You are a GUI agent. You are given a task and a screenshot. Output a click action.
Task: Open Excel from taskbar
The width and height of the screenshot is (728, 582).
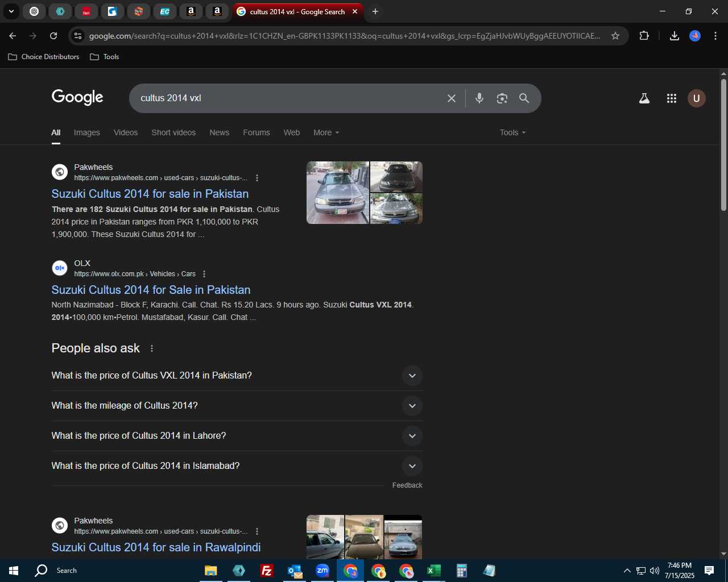pyautogui.click(x=434, y=571)
